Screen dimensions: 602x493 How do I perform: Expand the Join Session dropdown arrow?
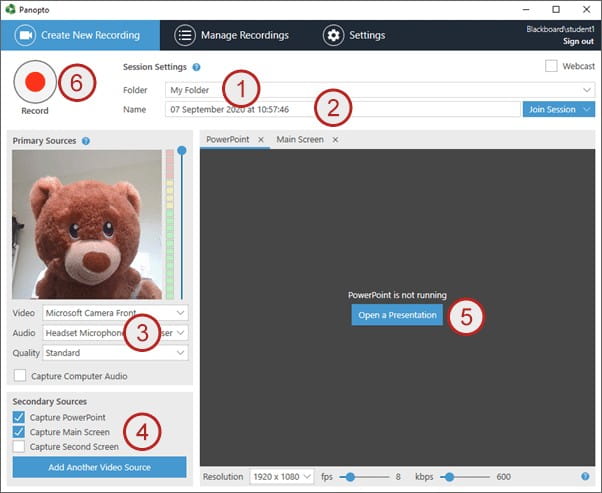tap(587, 109)
